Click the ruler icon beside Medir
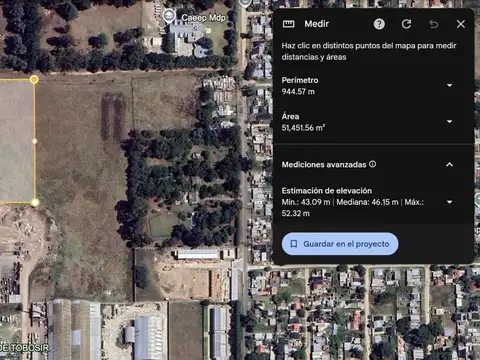This screenshot has width=480, height=360. [288, 24]
